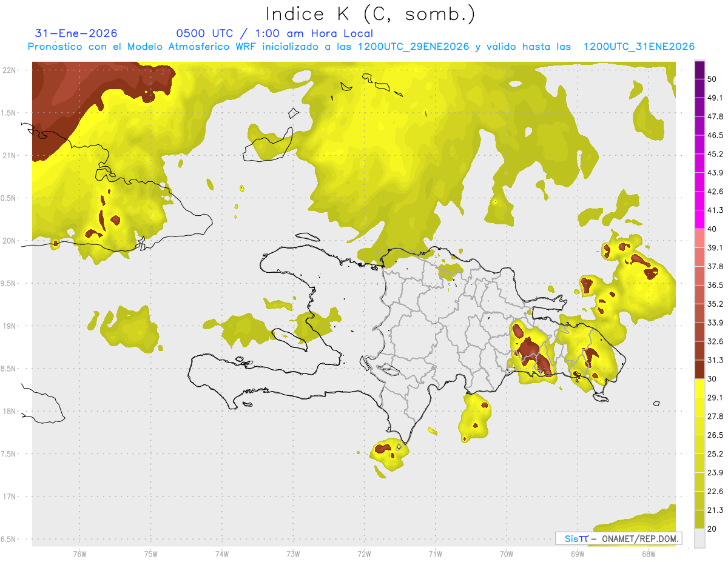
Task: Click the legend value "46.5"
Action: [716, 136]
